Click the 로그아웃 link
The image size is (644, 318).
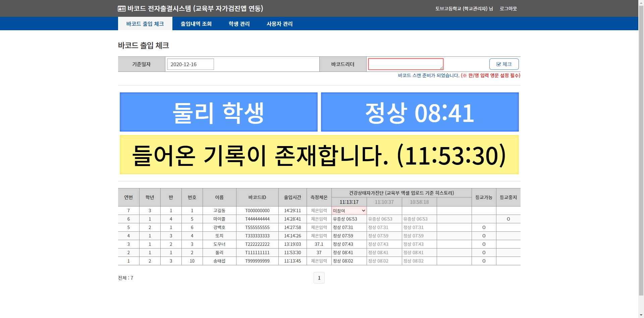click(x=508, y=9)
